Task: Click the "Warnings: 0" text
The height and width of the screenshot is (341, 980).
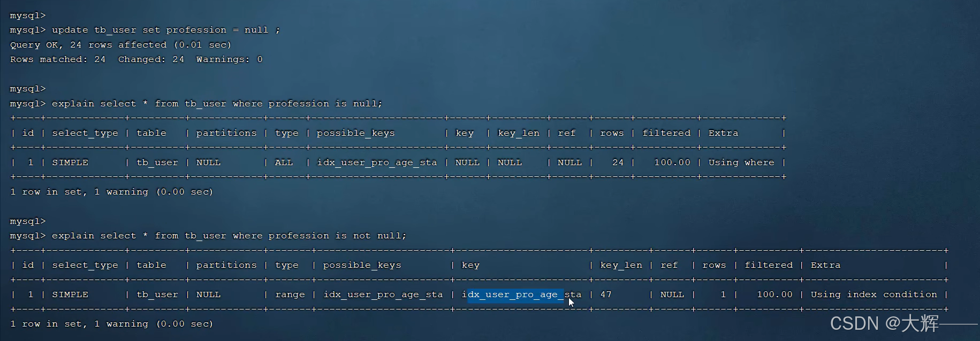Action: pos(229,59)
